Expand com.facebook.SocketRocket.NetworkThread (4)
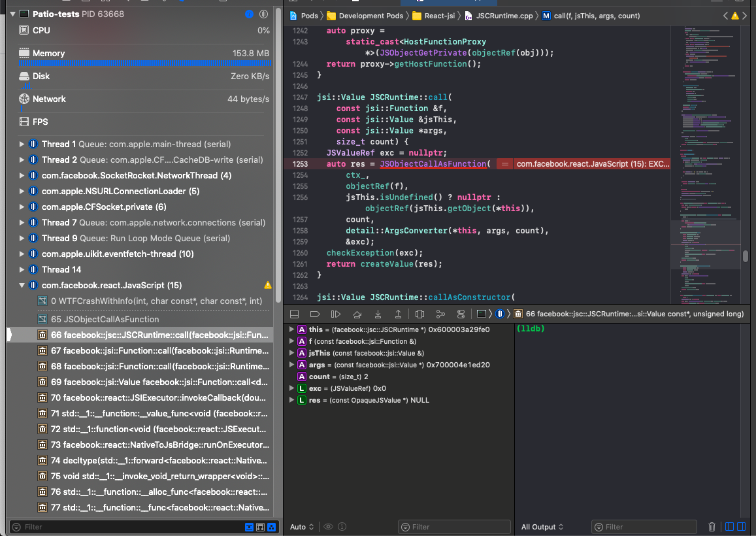 tap(22, 176)
